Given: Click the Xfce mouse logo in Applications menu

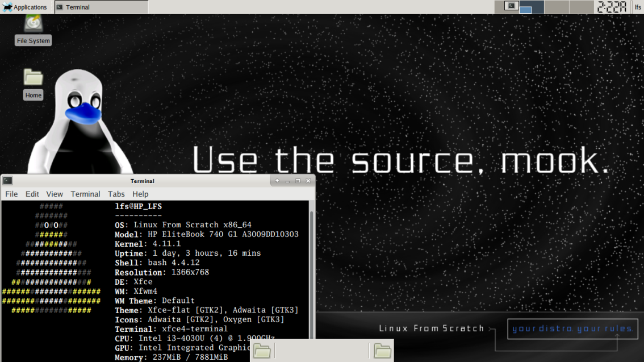Looking at the screenshot, I should tap(7, 7).
